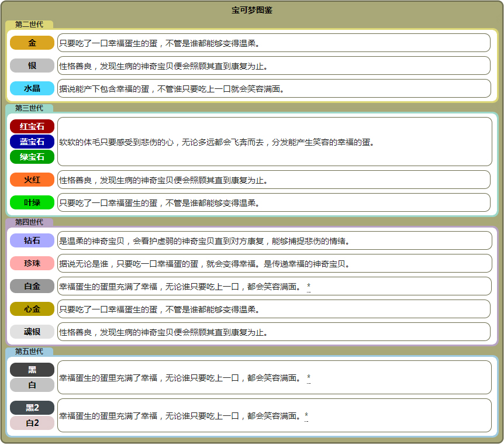Select the 火红 version label
Image resolution: width=504 pixels, height=444 pixels.
pos(32,180)
